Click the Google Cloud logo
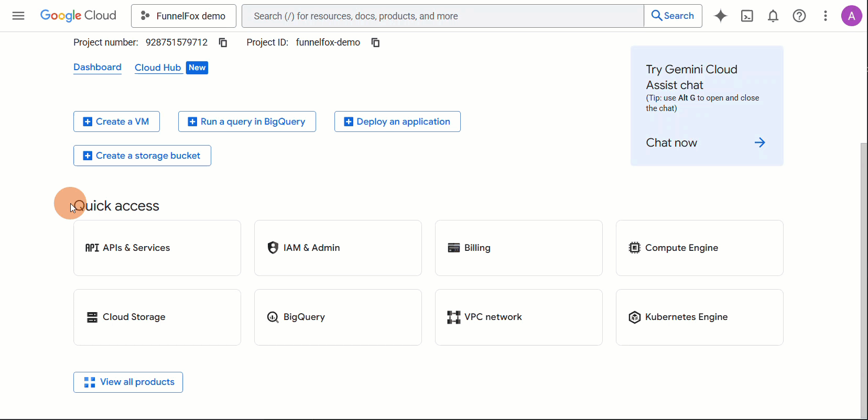This screenshot has width=868, height=420. click(78, 16)
